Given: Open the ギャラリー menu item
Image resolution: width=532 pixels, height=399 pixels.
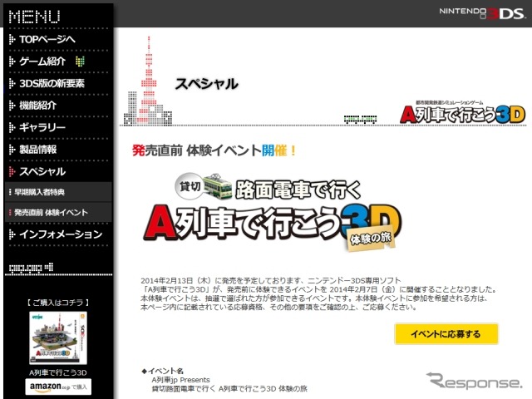Looking at the screenshot, I should coord(42,127).
